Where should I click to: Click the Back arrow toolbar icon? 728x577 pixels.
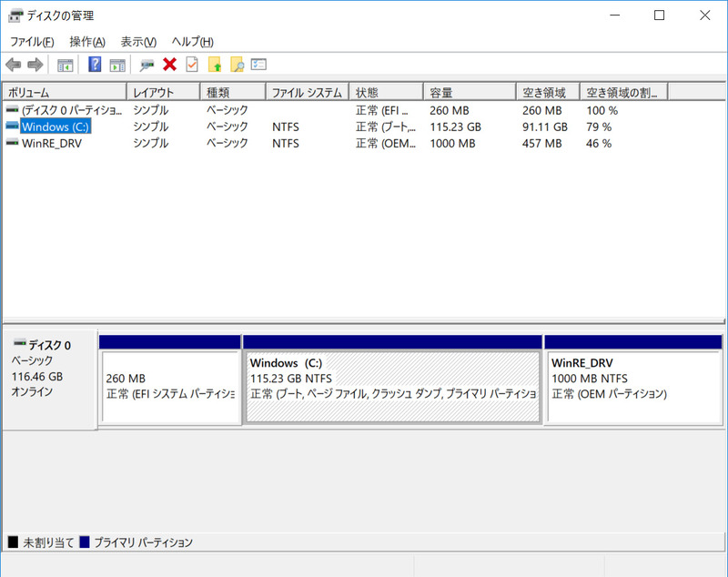click(14, 65)
